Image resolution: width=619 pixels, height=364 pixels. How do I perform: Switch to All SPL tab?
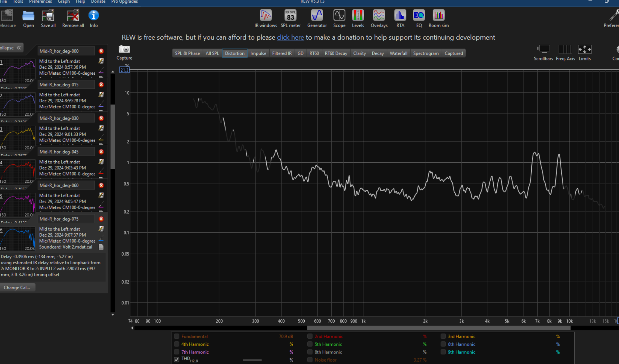(212, 53)
